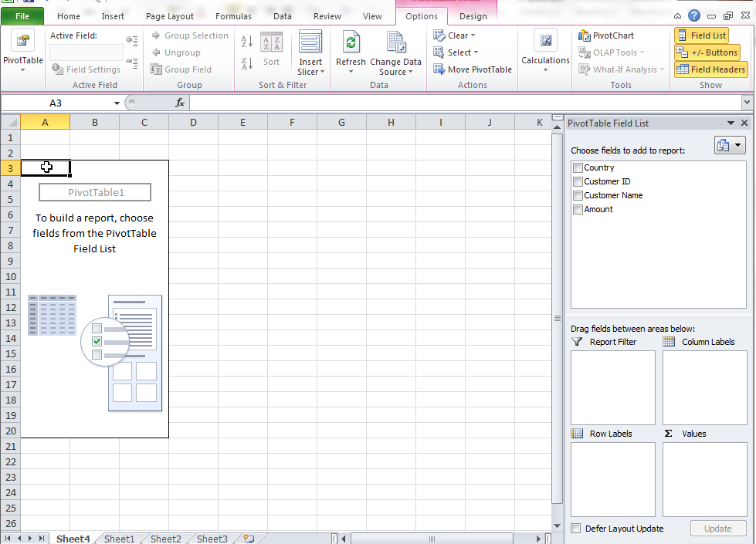This screenshot has width=756, height=544.
Task: Click the Insert Worksheet tab icon
Action: point(249,539)
